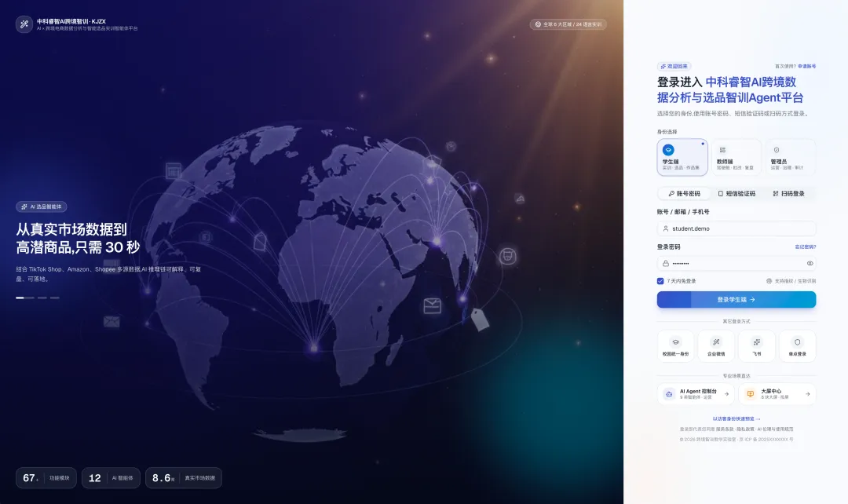Click the screen icon of 大屏中心

(x=750, y=394)
